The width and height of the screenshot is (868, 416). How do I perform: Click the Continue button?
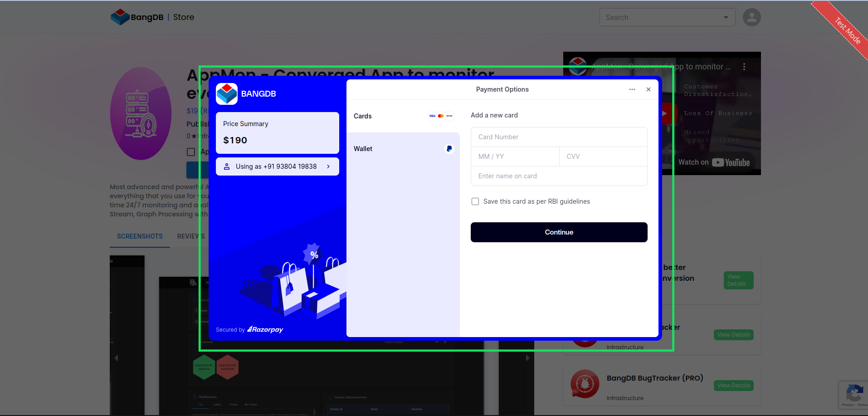point(559,232)
